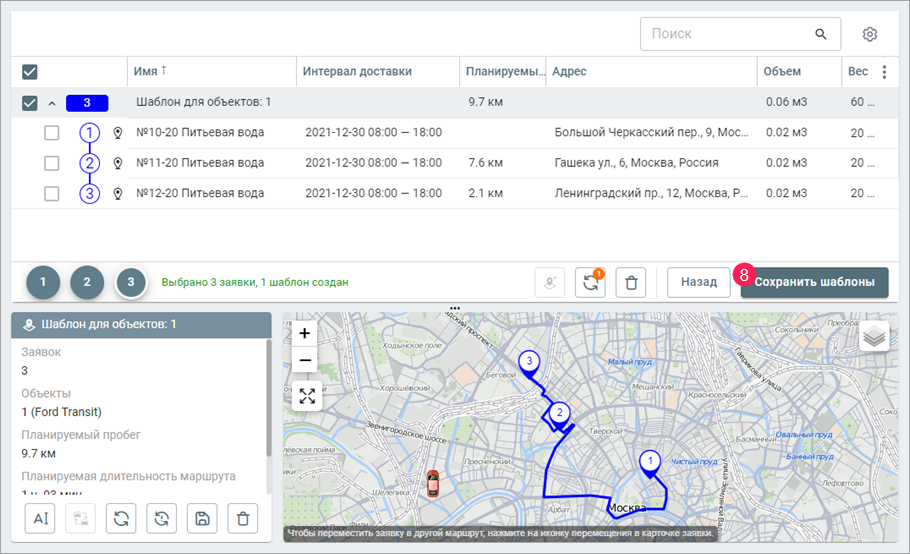Toggle the select-all header checkbox
The image size is (910, 554).
30,72
